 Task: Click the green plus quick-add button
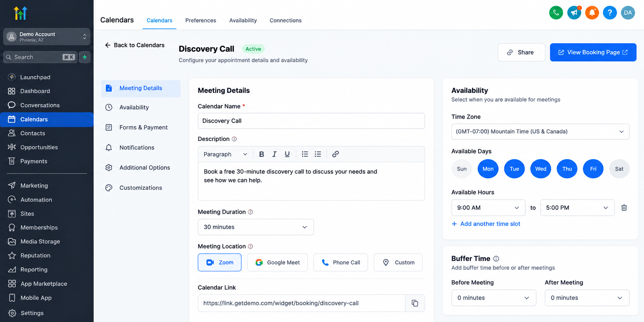(85, 57)
